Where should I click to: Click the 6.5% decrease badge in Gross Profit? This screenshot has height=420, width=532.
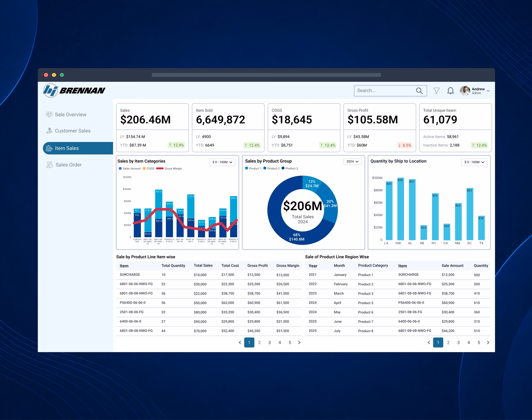(x=405, y=145)
